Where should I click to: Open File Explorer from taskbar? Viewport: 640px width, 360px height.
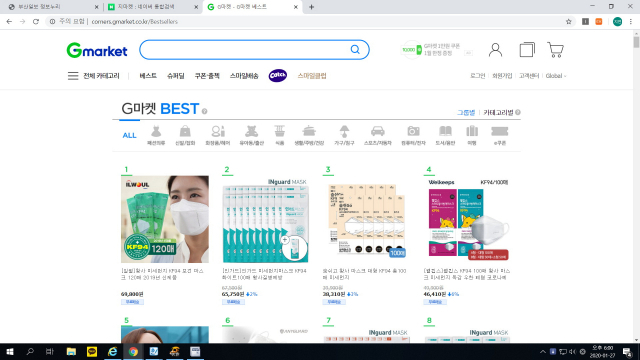point(71,351)
